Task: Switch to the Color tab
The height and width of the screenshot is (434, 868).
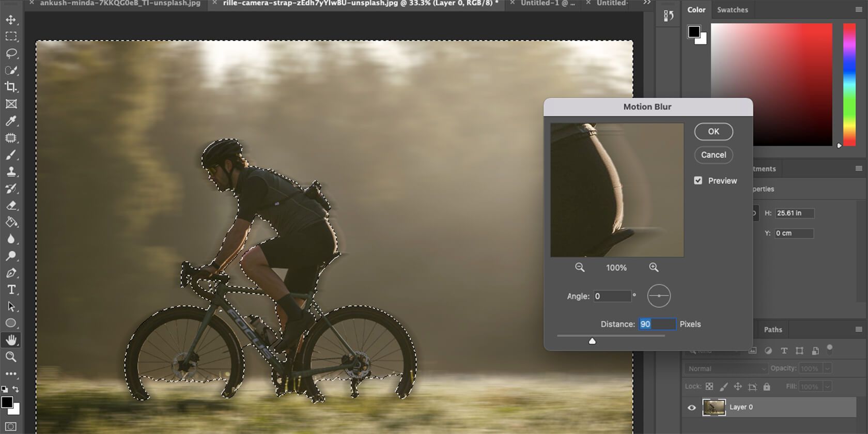Action: (x=696, y=10)
